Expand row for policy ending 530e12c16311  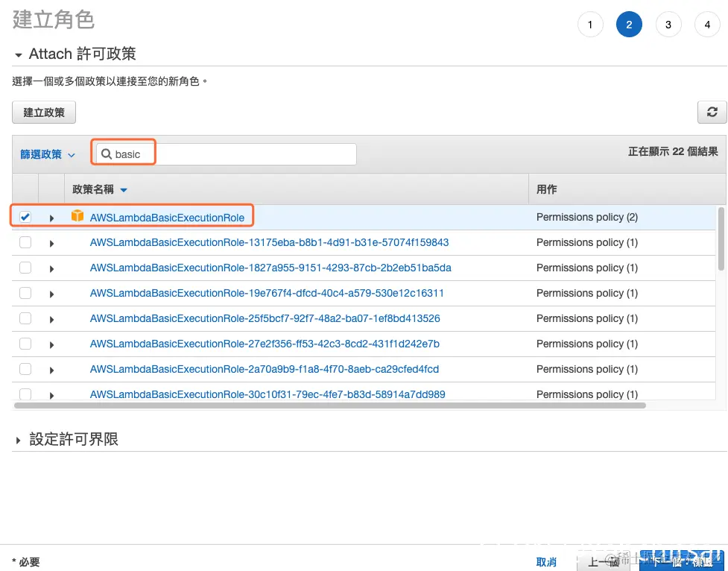click(51, 294)
